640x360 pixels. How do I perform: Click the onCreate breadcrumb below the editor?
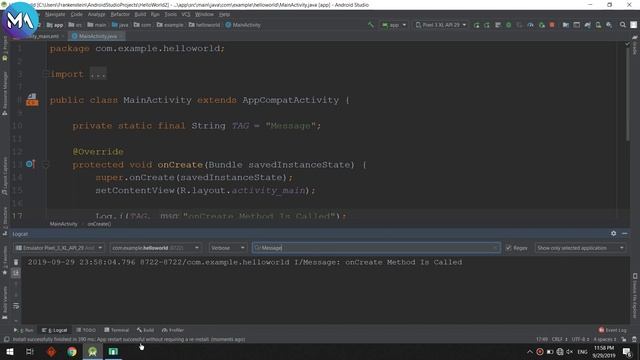(x=99, y=224)
